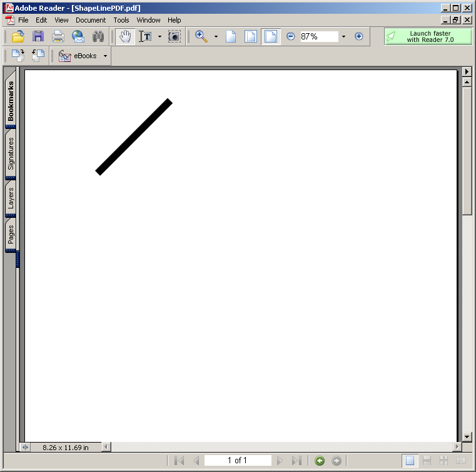
Task: Click the green Previous View button
Action: tap(320, 461)
